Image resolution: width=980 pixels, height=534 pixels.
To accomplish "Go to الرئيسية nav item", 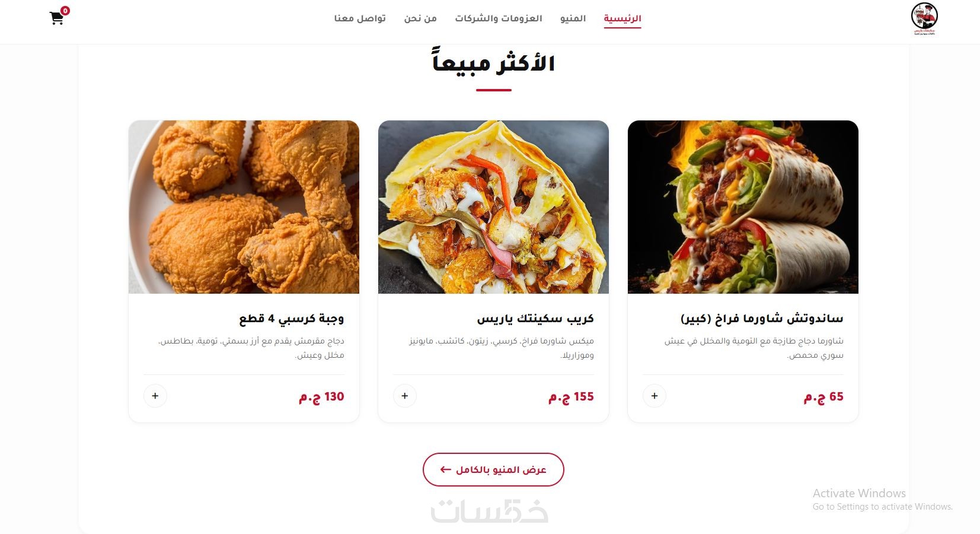I will coord(623,18).
